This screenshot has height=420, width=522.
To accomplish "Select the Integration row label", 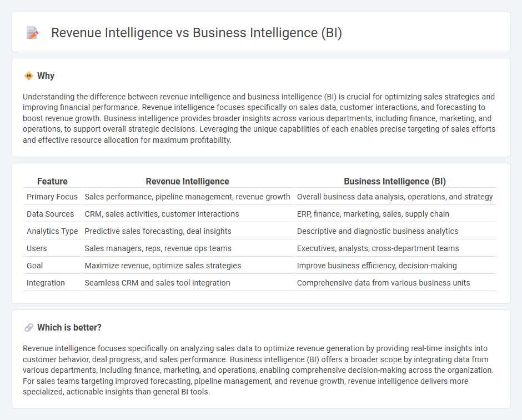I will click(46, 283).
